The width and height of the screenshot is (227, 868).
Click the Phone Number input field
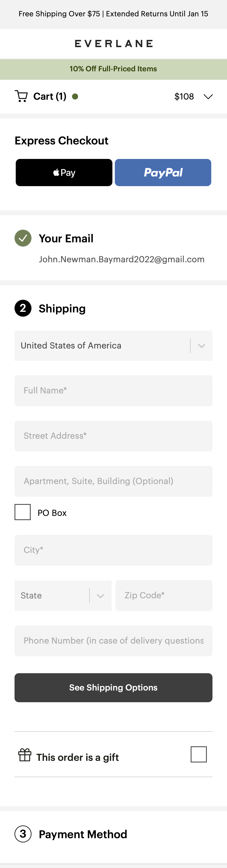tap(113, 641)
